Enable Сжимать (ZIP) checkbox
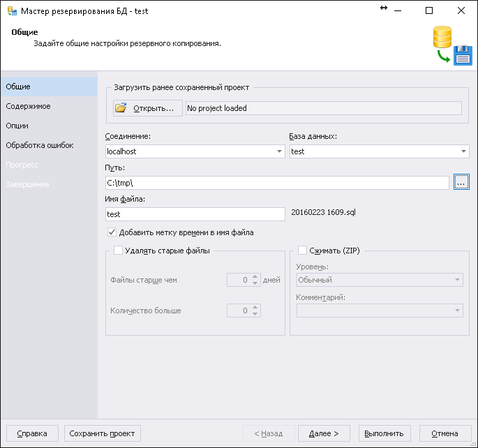478x448 pixels. tap(302, 251)
